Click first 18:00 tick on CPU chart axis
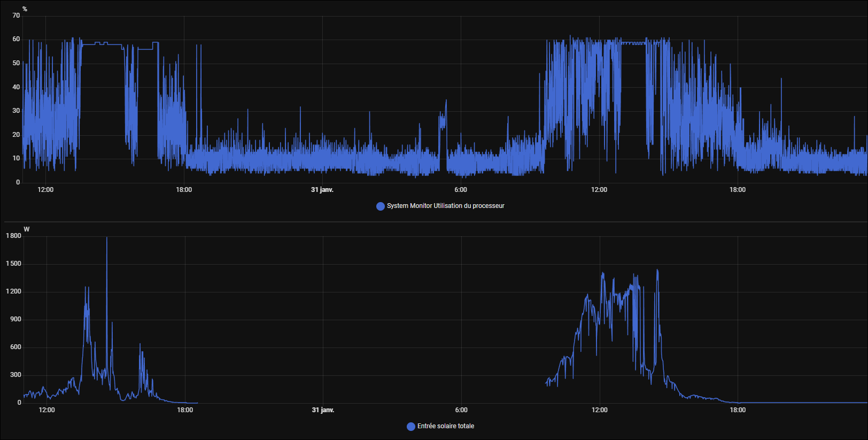868x440 pixels. coord(184,190)
